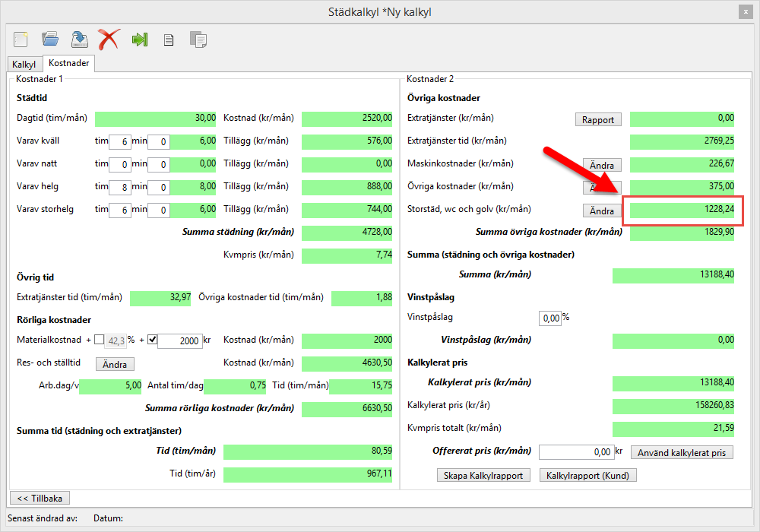Click Ändra next to Res- och ställtid

pyautogui.click(x=115, y=364)
